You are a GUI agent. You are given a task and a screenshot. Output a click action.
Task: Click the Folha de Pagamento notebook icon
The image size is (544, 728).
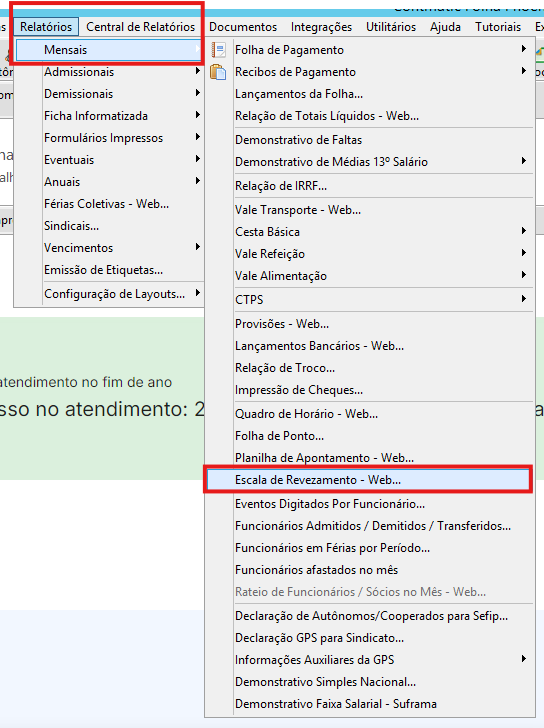(218, 50)
